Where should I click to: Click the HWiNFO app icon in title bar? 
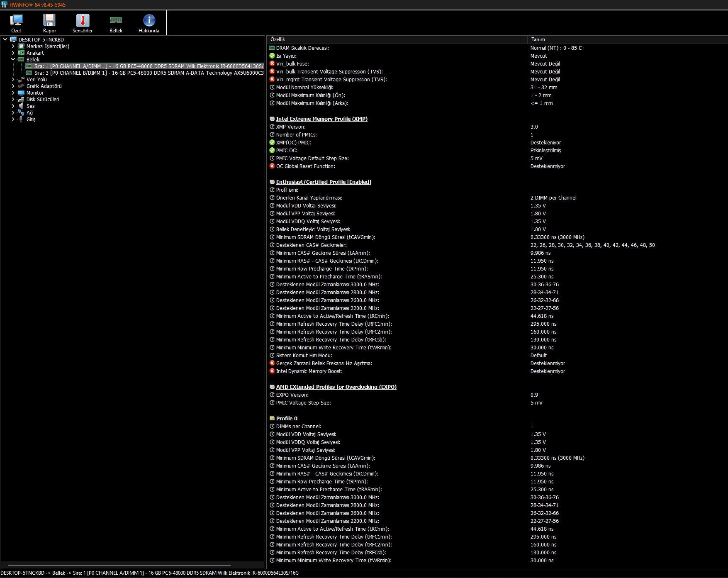pos(4,5)
